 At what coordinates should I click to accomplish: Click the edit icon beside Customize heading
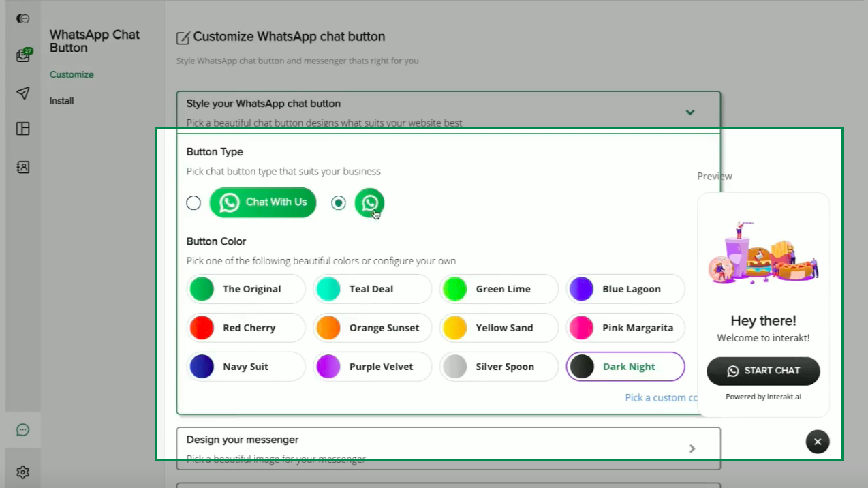coord(183,37)
